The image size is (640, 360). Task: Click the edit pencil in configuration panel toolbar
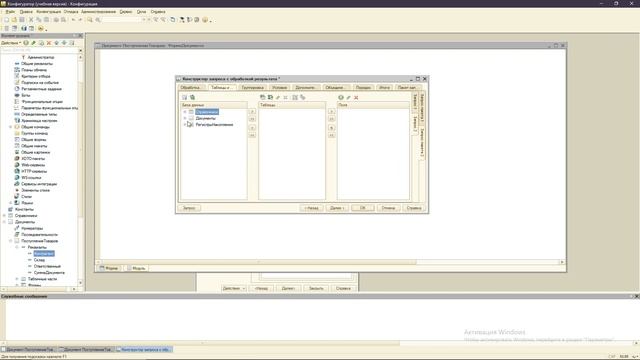(x=34, y=43)
